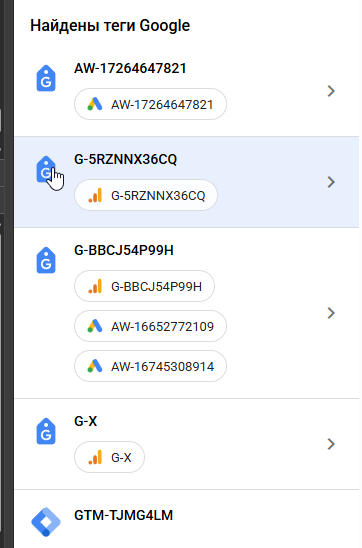Click the Google tag icon next to G-BBCJ54P99H
Screen dimensions: 362x548
click(46, 260)
